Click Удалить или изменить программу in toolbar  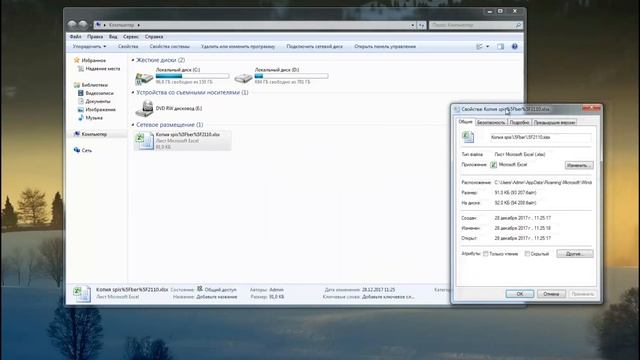[x=238, y=47]
